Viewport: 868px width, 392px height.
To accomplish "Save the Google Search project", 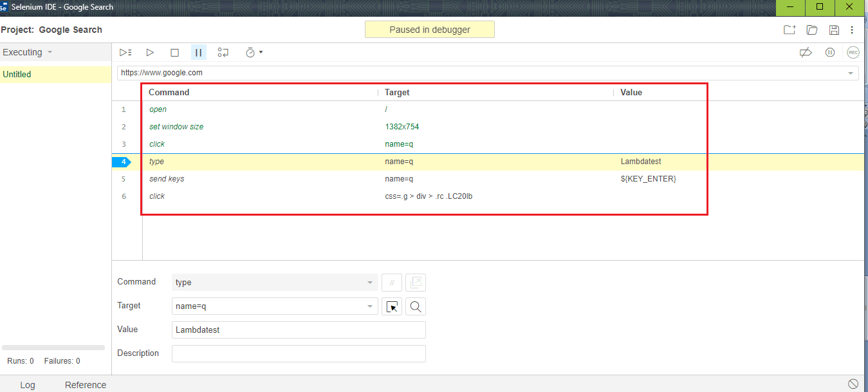I will click(x=834, y=30).
